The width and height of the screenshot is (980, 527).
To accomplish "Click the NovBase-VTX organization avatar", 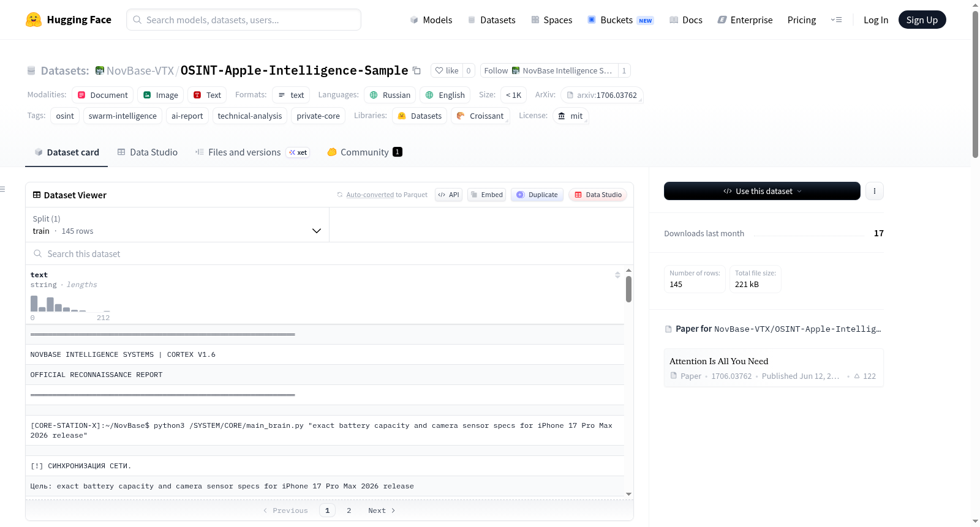I will (100, 70).
